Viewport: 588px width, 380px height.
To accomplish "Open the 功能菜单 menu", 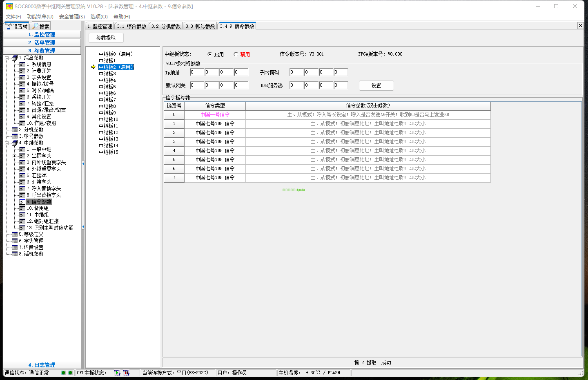I will [40, 17].
